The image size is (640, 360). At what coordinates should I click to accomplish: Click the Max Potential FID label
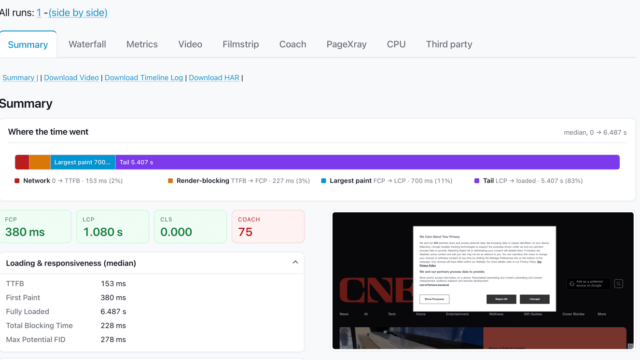36,339
